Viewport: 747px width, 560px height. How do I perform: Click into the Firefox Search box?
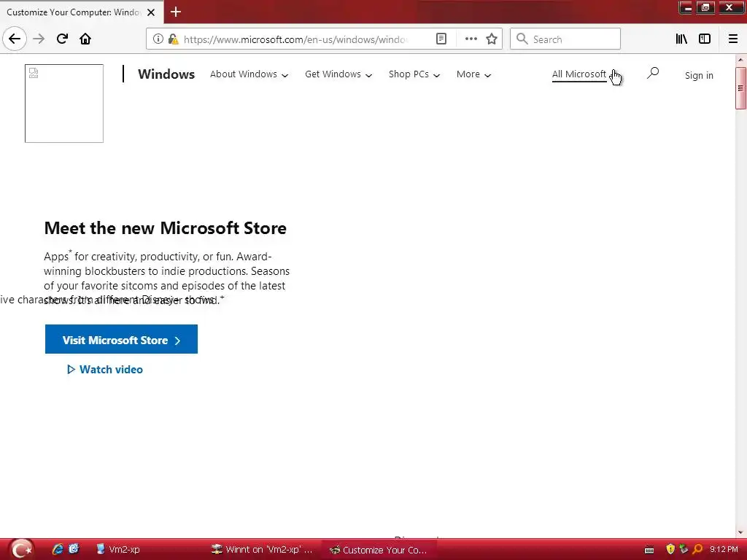tap(565, 39)
